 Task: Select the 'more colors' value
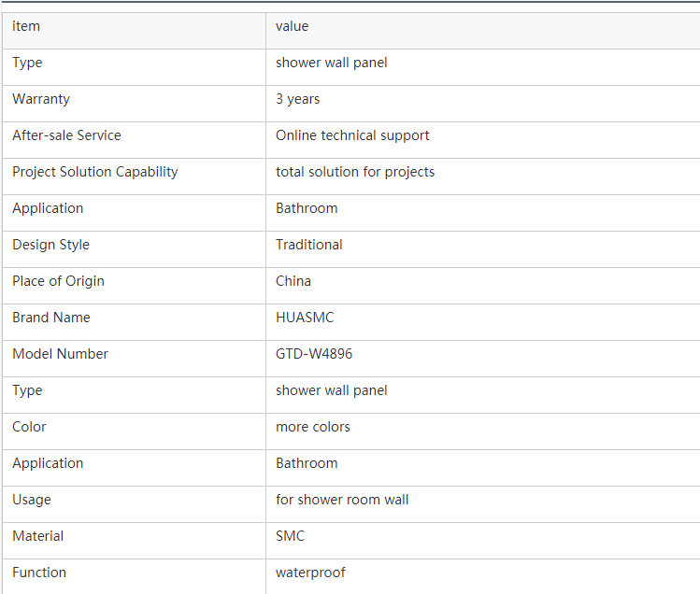pyautogui.click(x=313, y=427)
